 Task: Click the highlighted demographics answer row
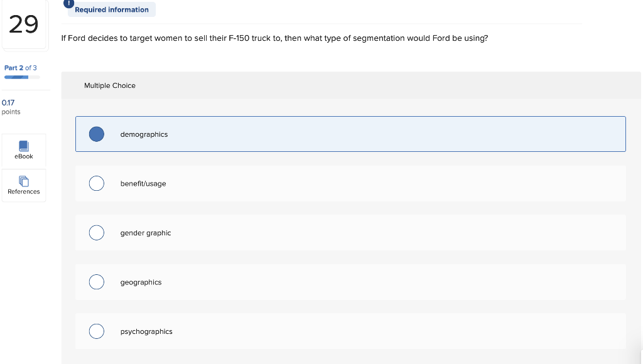(350, 134)
